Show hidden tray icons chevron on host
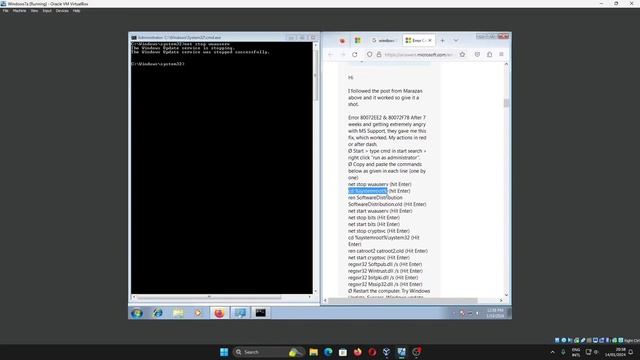The height and width of the screenshot is (360, 640). click(x=552, y=352)
